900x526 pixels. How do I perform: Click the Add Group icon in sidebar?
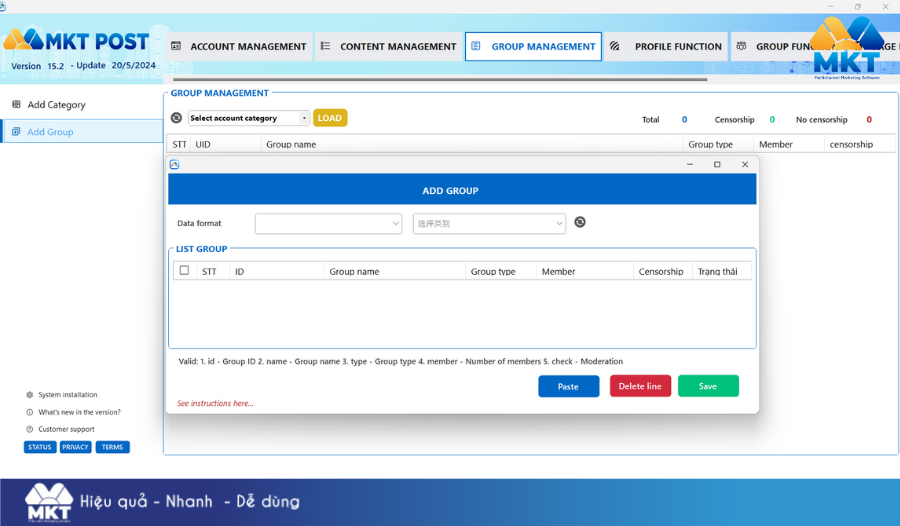pyautogui.click(x=16, y=132)
